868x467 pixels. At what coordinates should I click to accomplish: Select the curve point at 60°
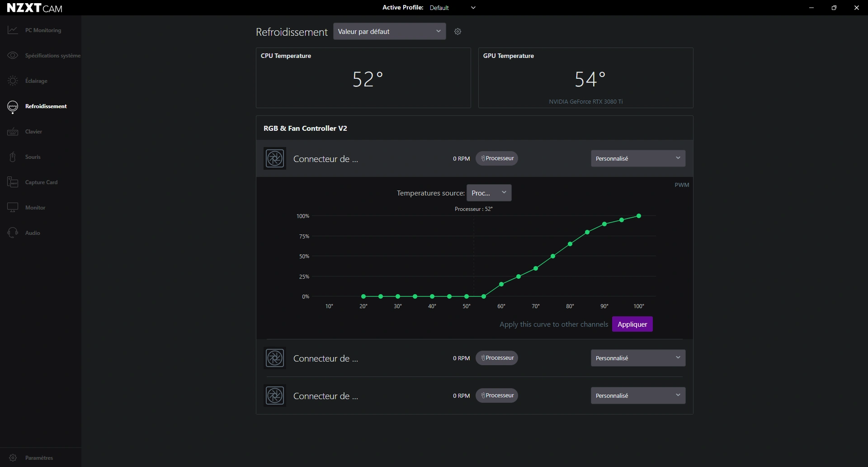pyautogui.click(x=501, y=284)
